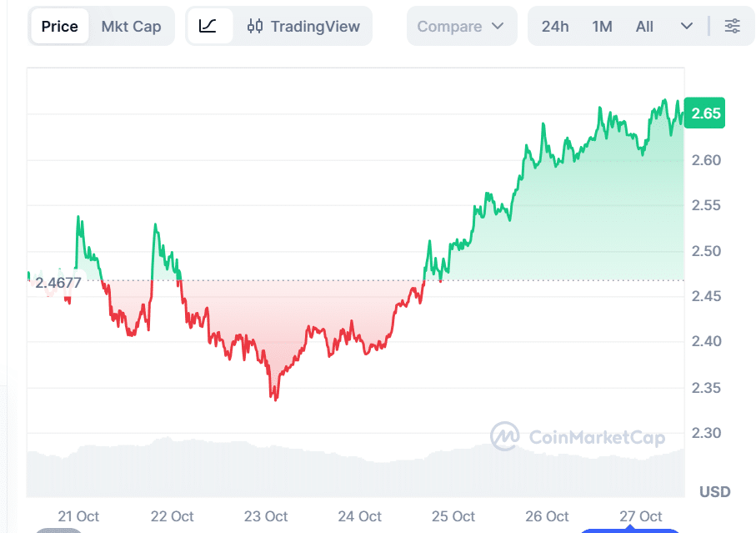Viewport: 756px width, 533px height.
Task: Open chart settings sliders icon
Action: (x=732, y=26)
